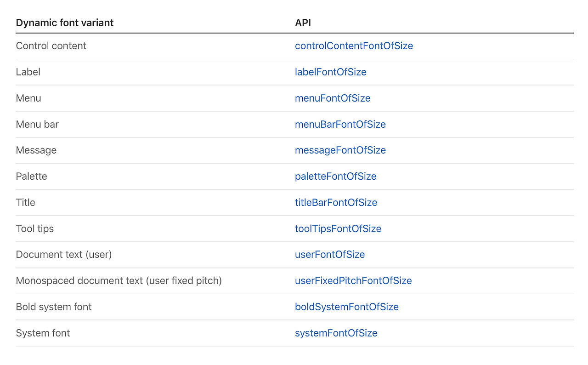The width and height of the screenshot is (588, 365).
Task: Click the "Bold system font" row label
Action: [x=54, y=307]
